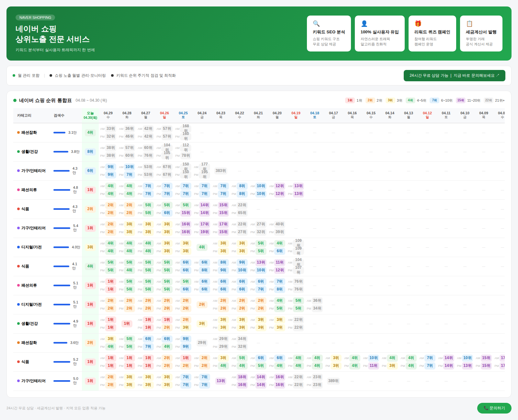Click the green bullet next to 월 관리 포함
This screenshot has width=518, height=420.
(x=14, y=75)
